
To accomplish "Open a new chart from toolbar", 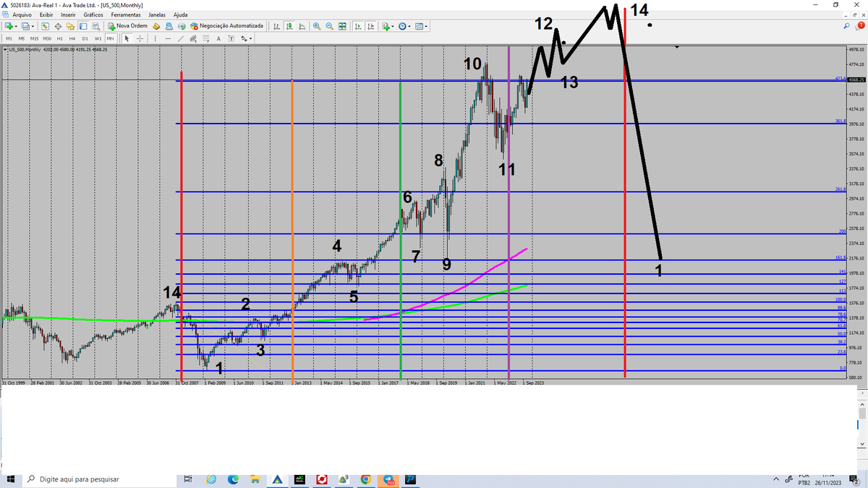I will pos(8,26).
